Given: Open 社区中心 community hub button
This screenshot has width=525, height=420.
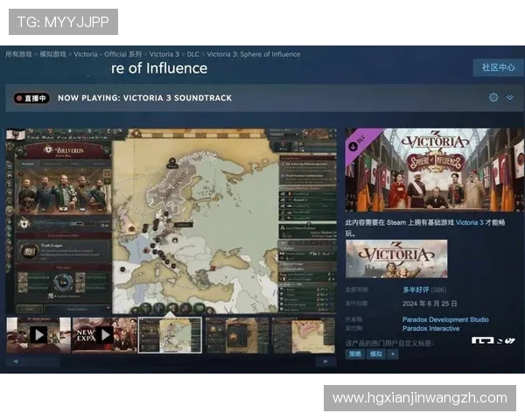Looking at the screenshot, I should (x=499, y=67).
